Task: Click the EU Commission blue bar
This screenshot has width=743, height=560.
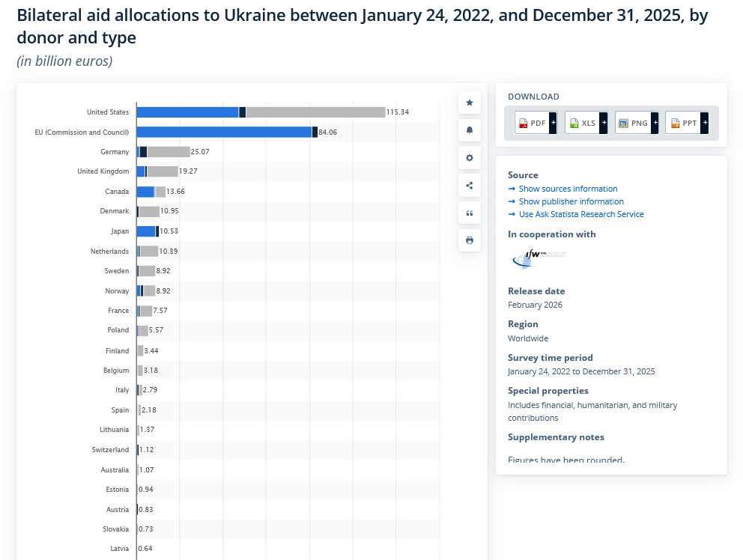Action: [225, 133]
